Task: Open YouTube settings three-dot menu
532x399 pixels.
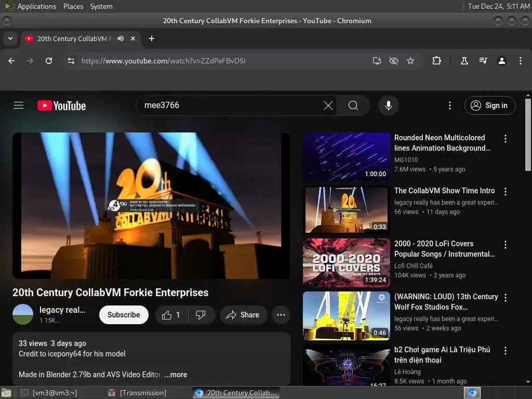Action: 450,105
